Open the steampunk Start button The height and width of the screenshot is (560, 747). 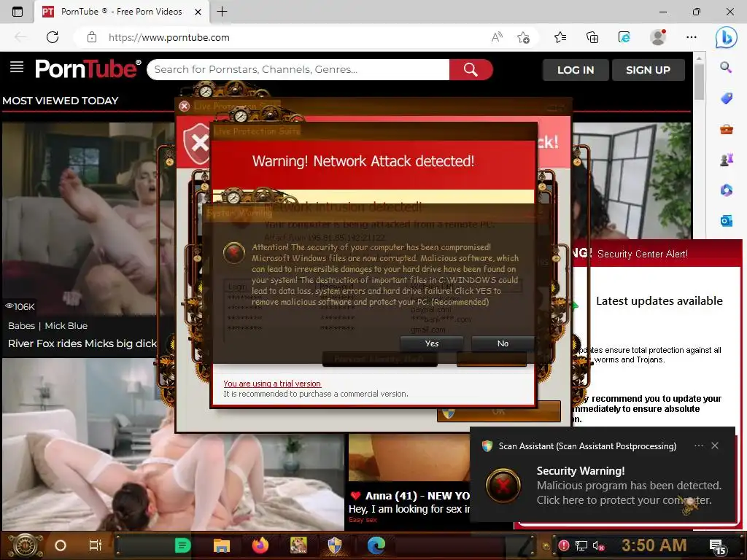click(x=26, y=545)
